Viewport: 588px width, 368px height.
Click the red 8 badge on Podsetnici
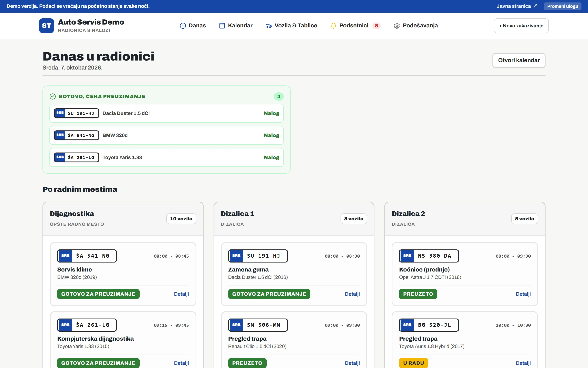[376, 26]
